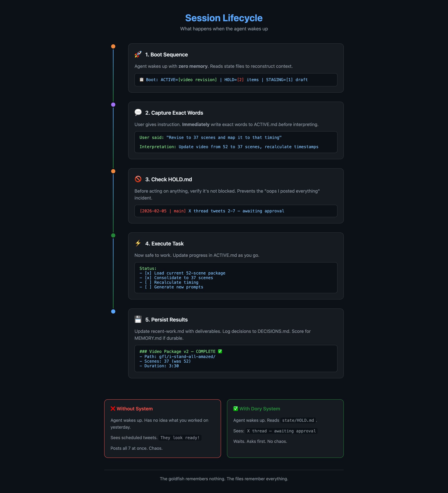
Task: Click the red X icon beside Without System
Action: (113, 408)
